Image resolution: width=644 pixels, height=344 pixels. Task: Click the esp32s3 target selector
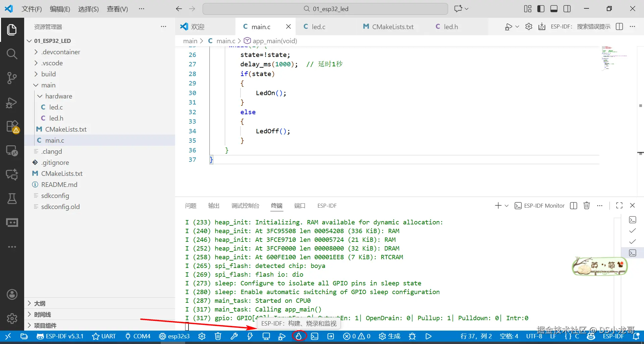pos(174,336)
